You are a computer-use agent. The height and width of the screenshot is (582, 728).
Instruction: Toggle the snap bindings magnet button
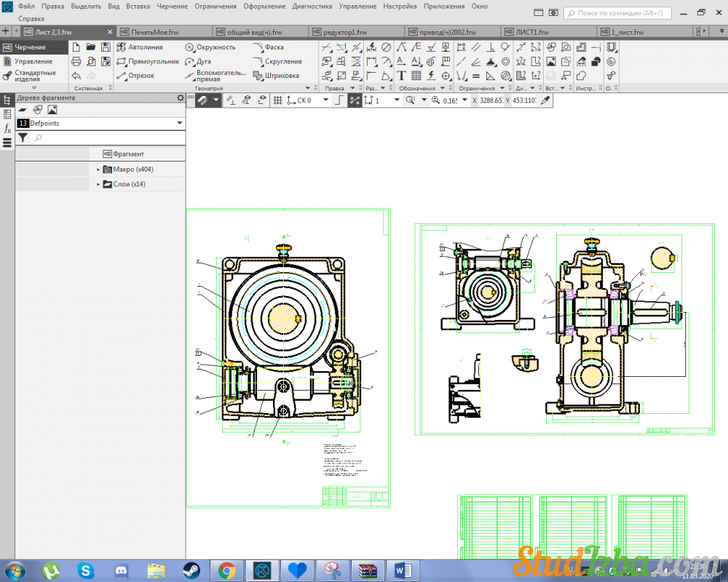pyautogui.click(x=203, y=100)
